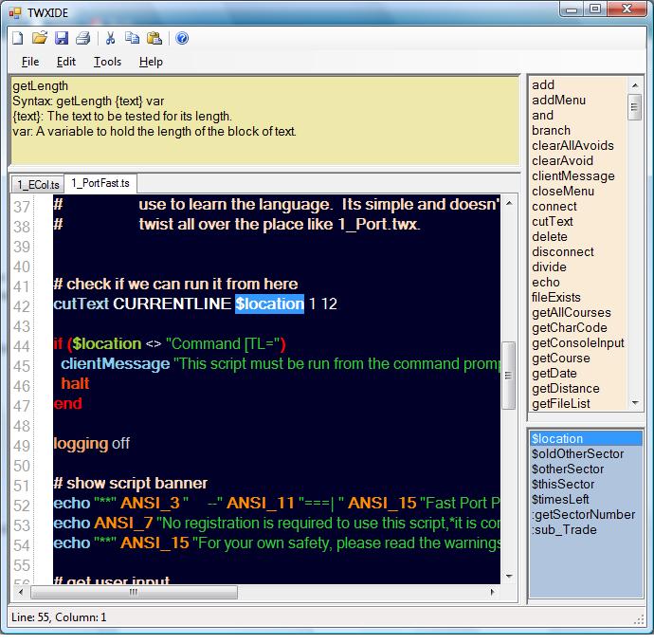
Task: Cut selection using the scissors icon
Action: pos(110,38)
